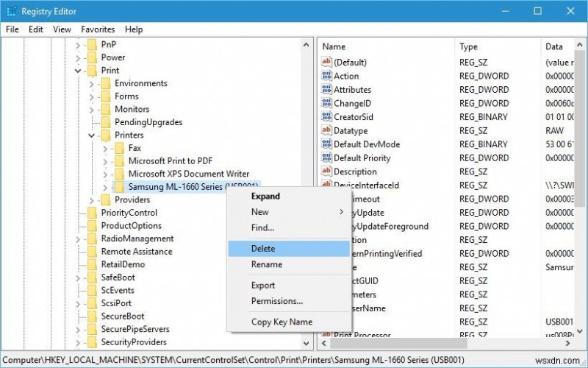Click the Registry Editor app icon in the title bar
The height and width of the screenshot is (368, 588).
click(x=11, y=11)
